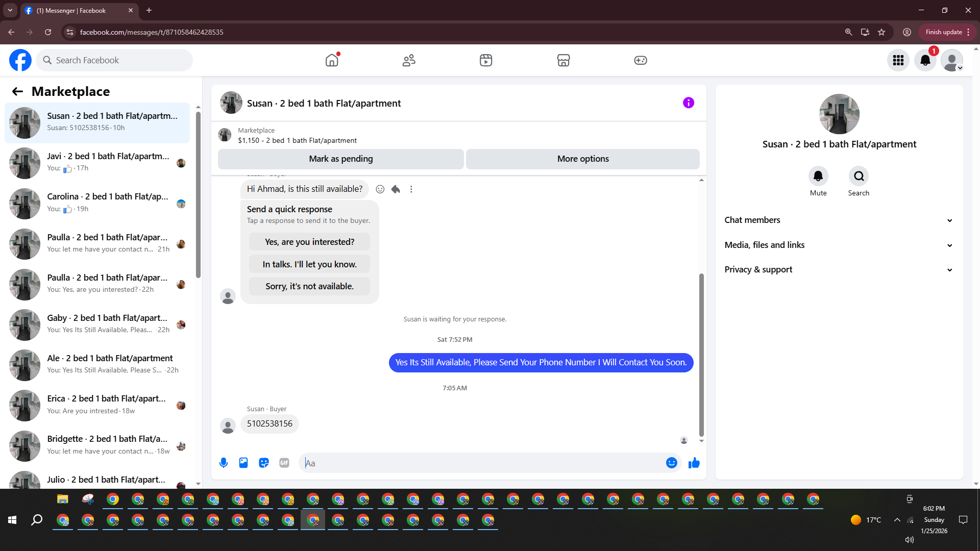Click More options button
This screenshot has height=551, width=980.
(x=583, y=159)
